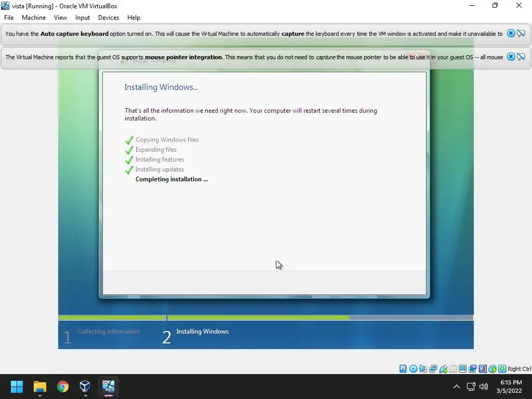Screen dimensions: 532x399
Task: Restore down the VirtualBox window
Action: [x=495, y=5]
